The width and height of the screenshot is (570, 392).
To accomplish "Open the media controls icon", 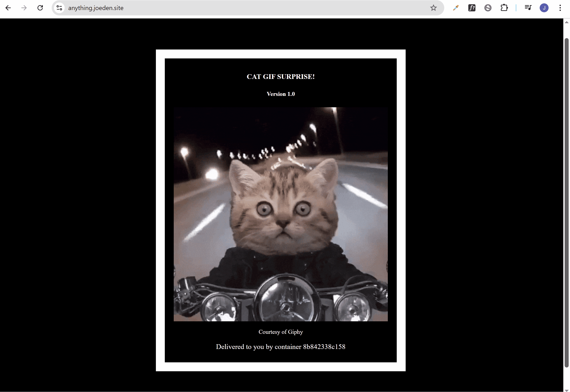I will tap(528, 8).
